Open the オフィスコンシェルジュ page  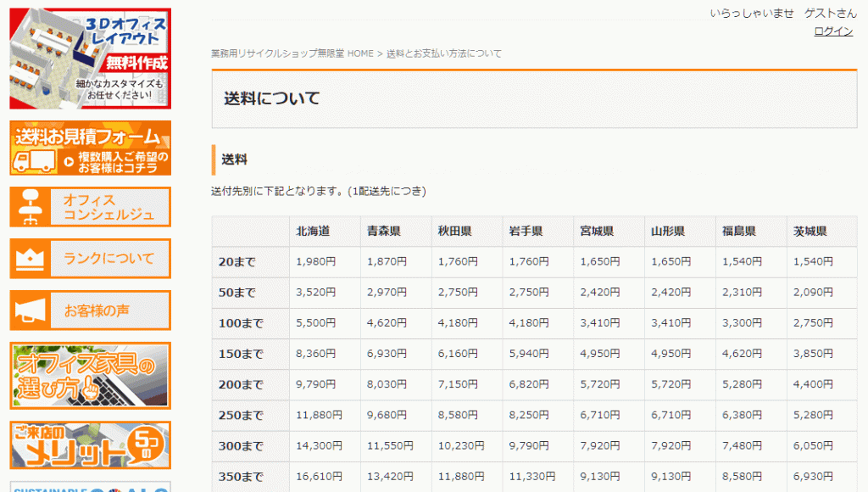(90, 207)
